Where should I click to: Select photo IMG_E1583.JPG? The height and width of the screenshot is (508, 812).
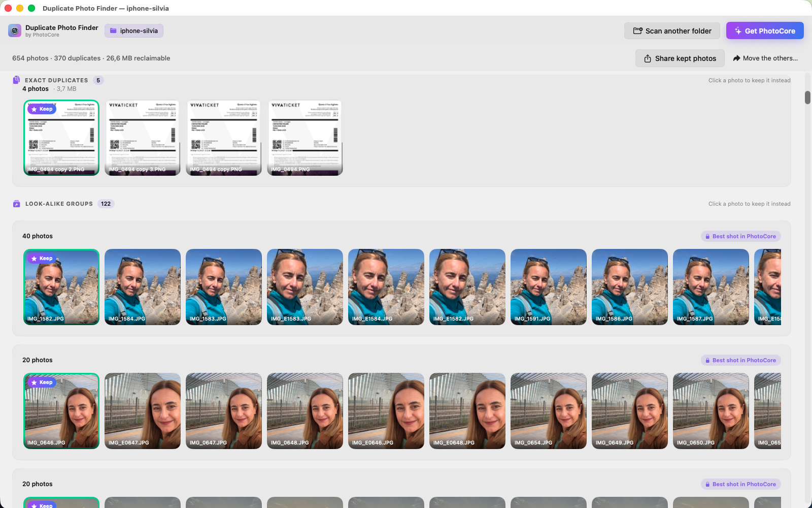coord(305,287)
